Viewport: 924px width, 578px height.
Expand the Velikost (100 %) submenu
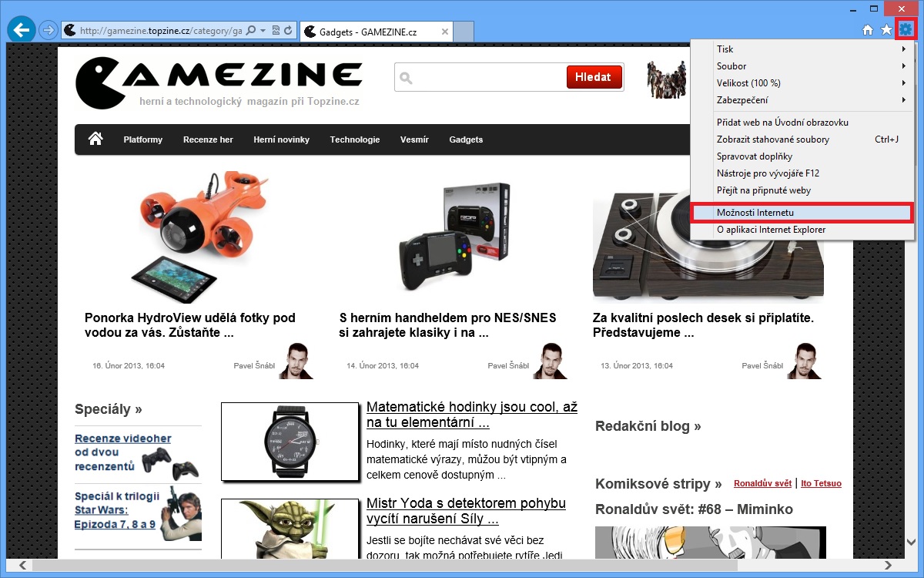[802, 83]
